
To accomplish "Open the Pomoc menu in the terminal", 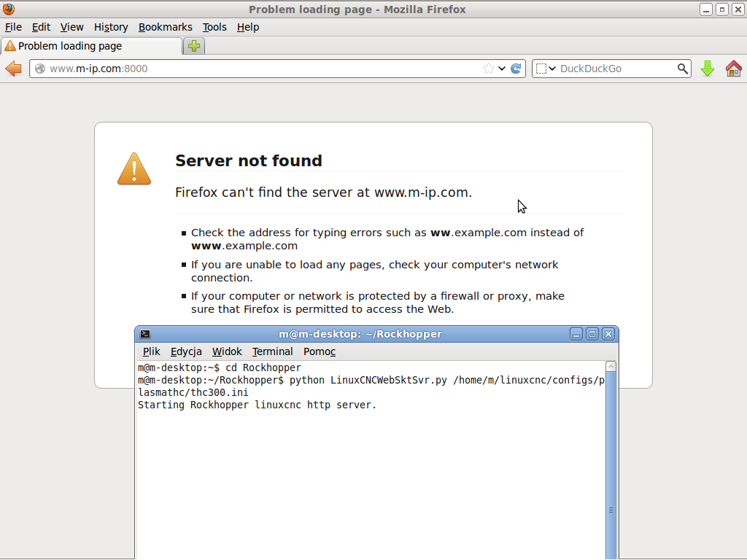I will [x=320, y=351].
